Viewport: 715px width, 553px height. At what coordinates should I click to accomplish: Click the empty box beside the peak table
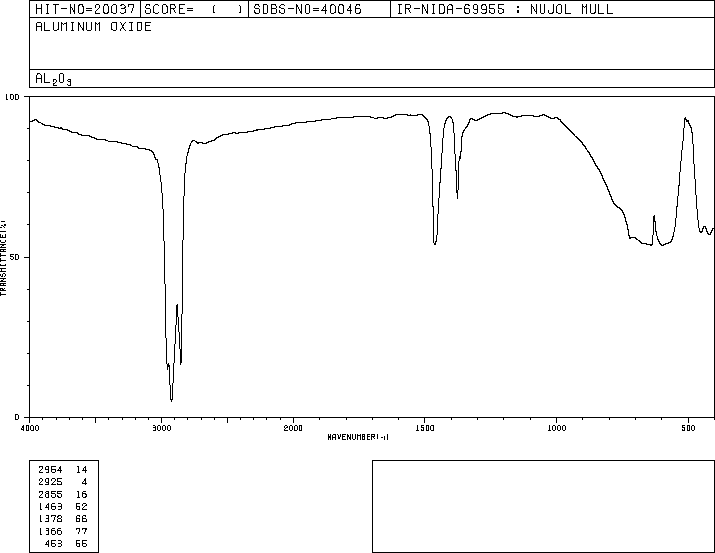tap(543, 506)
